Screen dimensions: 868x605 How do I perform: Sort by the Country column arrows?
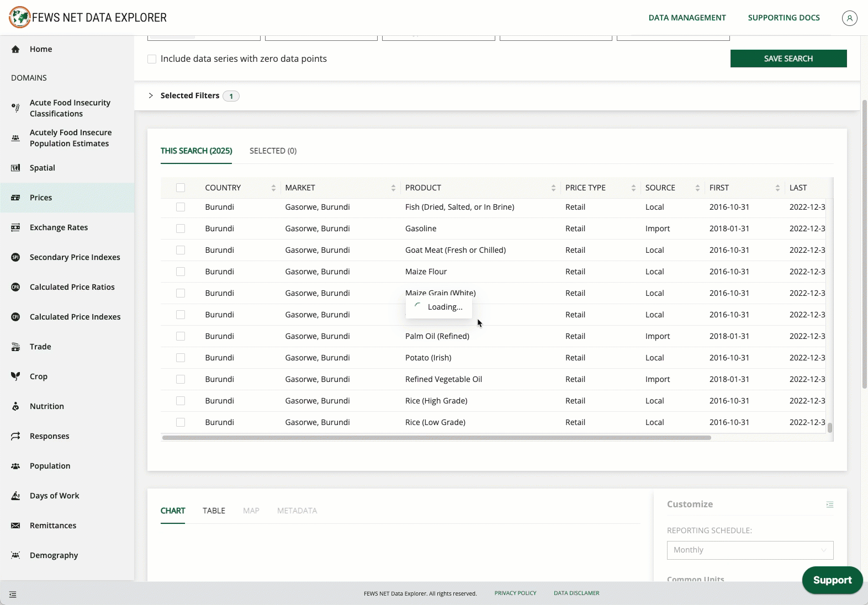pos(273,188)
